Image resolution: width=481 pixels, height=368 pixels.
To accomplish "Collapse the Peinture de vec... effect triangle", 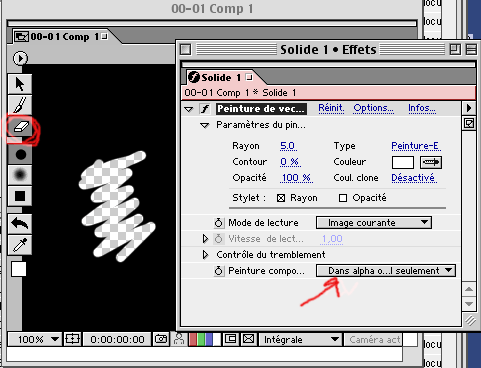I will click(x=189, y=109).
